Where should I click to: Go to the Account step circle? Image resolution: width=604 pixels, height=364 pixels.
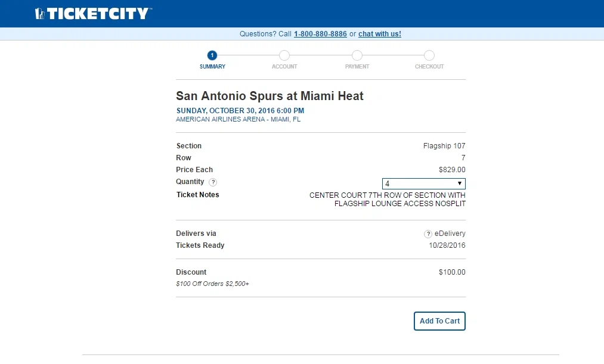tap(284, 55)
